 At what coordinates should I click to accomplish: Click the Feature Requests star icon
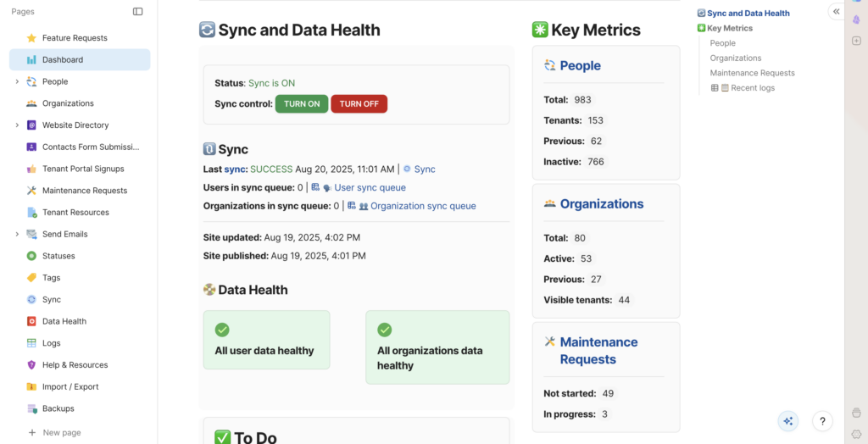[31, 38]
